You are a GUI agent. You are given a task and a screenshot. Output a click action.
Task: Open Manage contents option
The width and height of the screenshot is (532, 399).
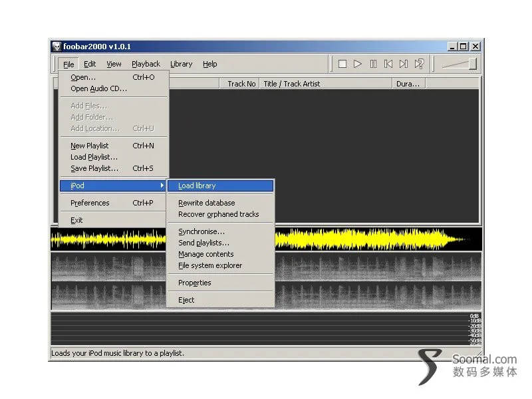(221, 254)
